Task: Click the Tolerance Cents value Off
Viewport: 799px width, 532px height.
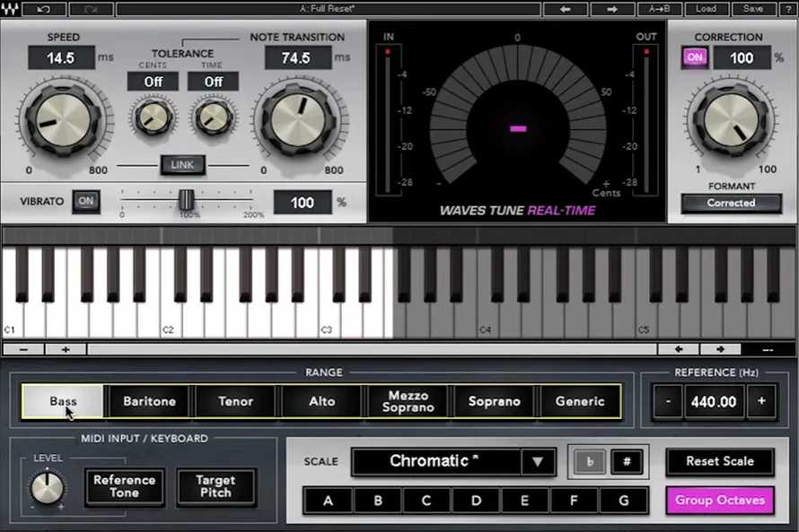Action: (x=153, y=82)
